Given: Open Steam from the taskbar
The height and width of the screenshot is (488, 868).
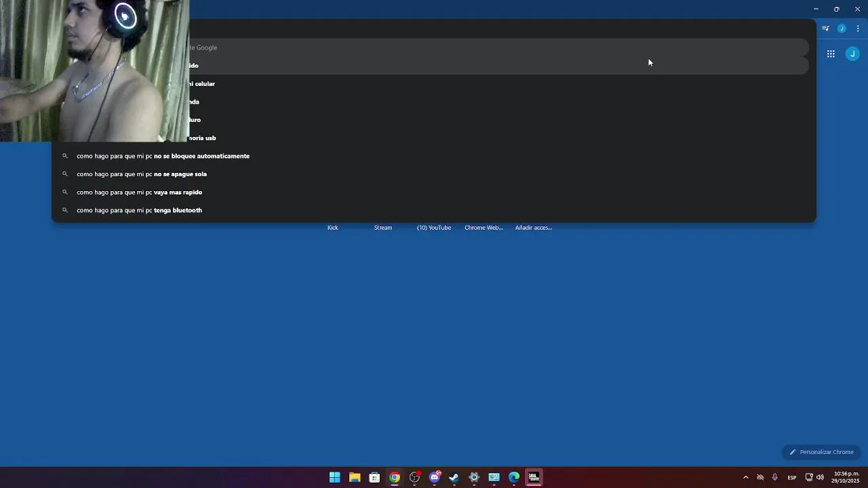Looking at the screenshot, I should tap(454, 477).
